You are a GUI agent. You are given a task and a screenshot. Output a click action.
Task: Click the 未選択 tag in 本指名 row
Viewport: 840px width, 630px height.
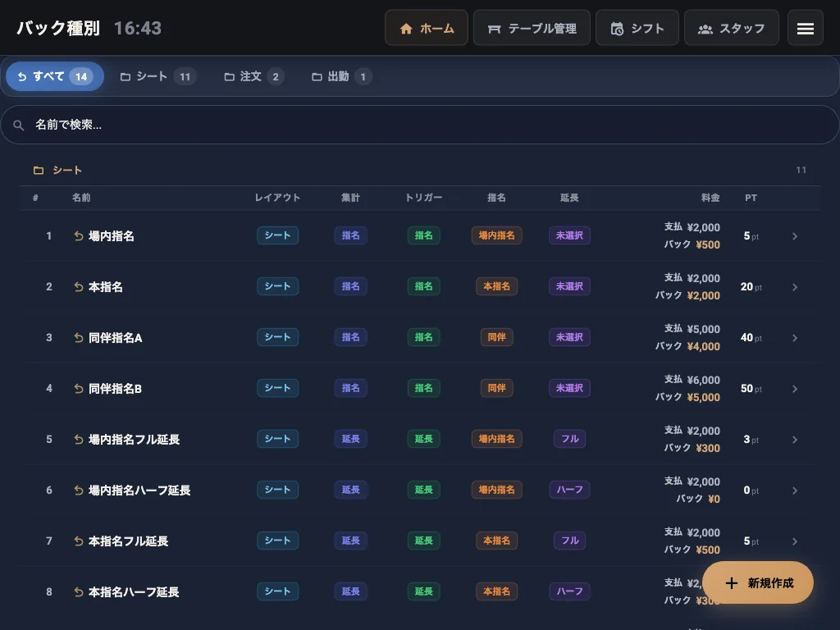click(569, 286)
